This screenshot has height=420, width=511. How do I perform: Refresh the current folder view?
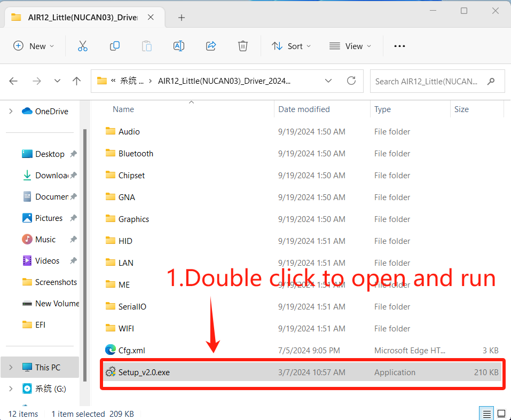(x=351, y=81)
